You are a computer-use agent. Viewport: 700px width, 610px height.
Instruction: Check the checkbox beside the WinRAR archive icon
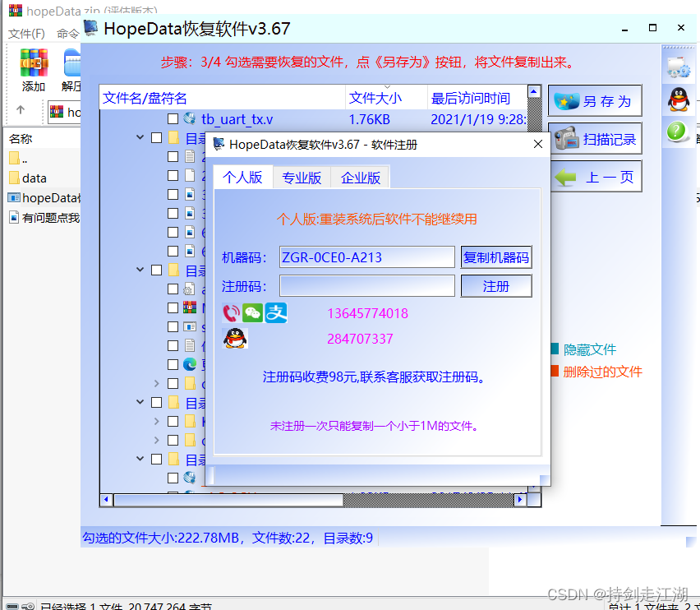pyautogui.click(x=173, y=307)
